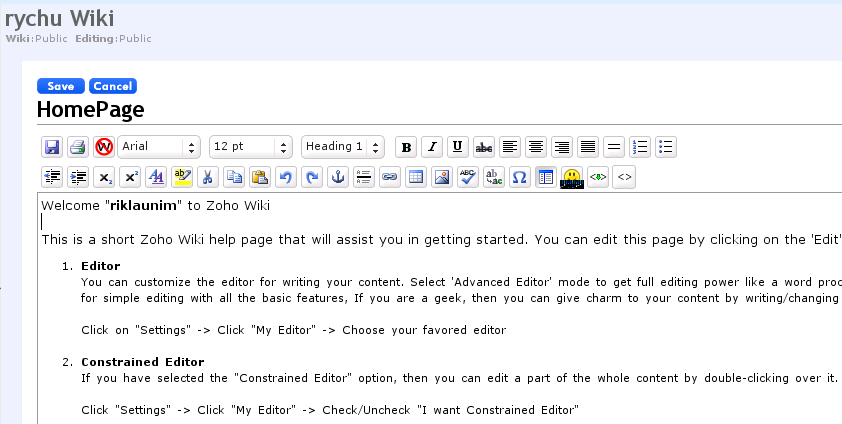This screenshot has width=842, height=424.
Task: Click the HomePage title field
Action: point(91,110)
